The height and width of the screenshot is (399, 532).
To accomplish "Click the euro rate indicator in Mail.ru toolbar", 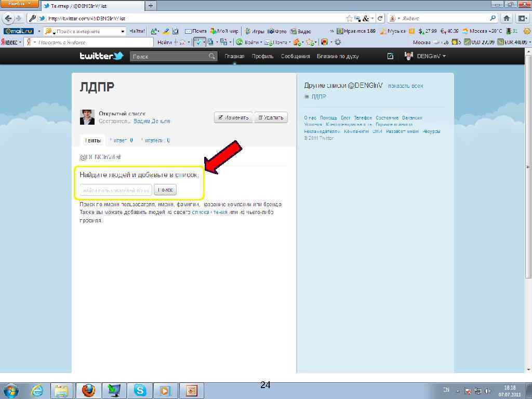I will pos(449,31).
